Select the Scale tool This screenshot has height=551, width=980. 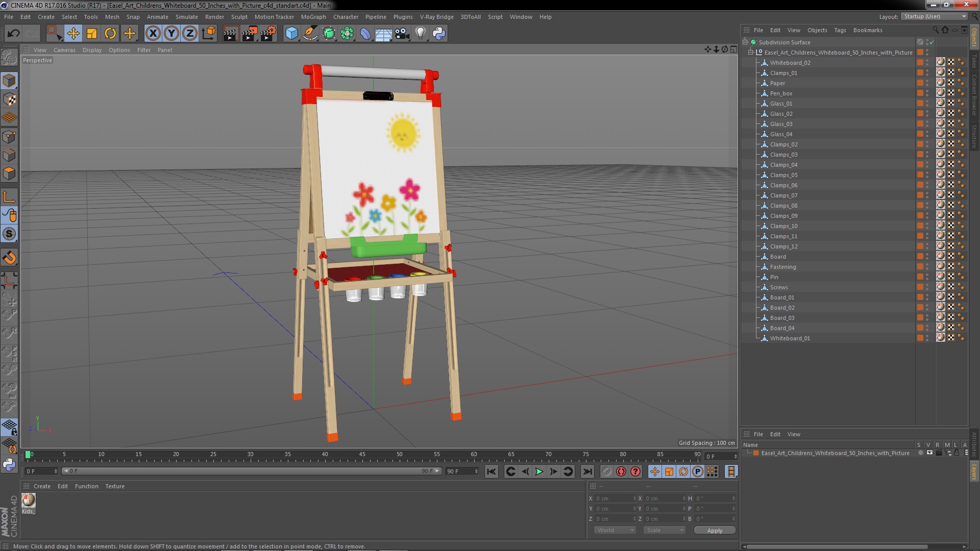point(92,34)
